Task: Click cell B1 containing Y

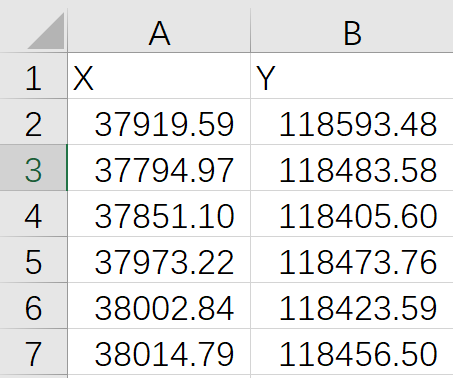Action: 352,76
